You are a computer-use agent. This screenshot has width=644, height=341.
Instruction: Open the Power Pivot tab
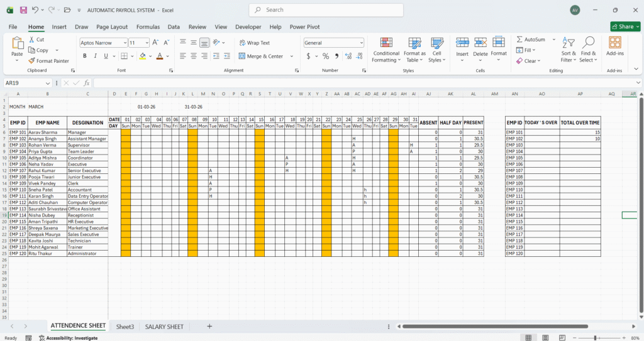click(x=305, y=26)
